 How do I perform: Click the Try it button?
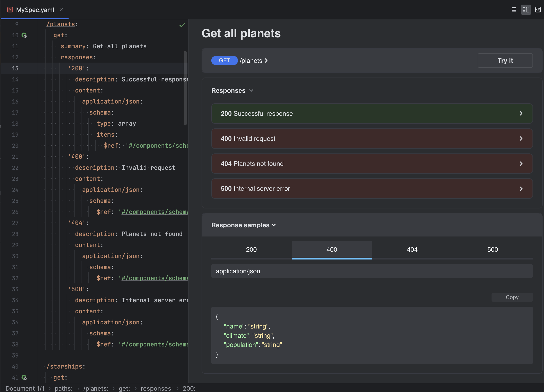(x=505, y=61)
